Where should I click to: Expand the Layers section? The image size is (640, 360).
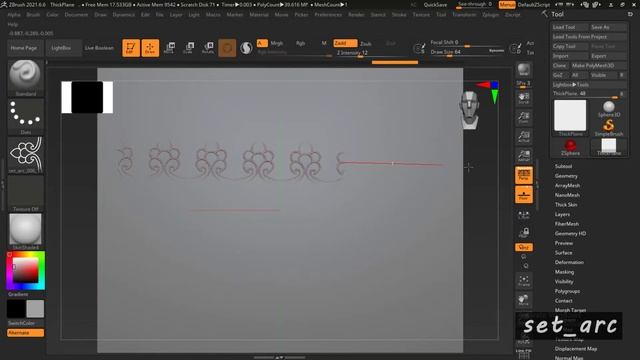pos(562,214)
